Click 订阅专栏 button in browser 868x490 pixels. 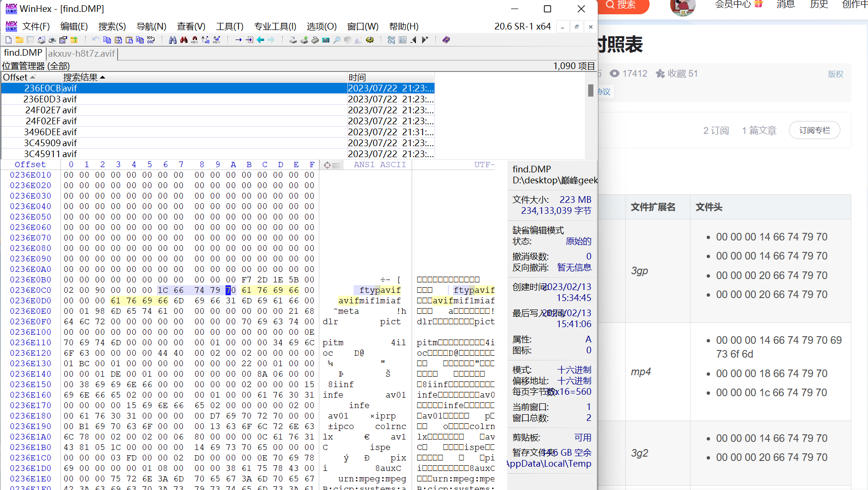pyautogui.click(x=814, y=130)
